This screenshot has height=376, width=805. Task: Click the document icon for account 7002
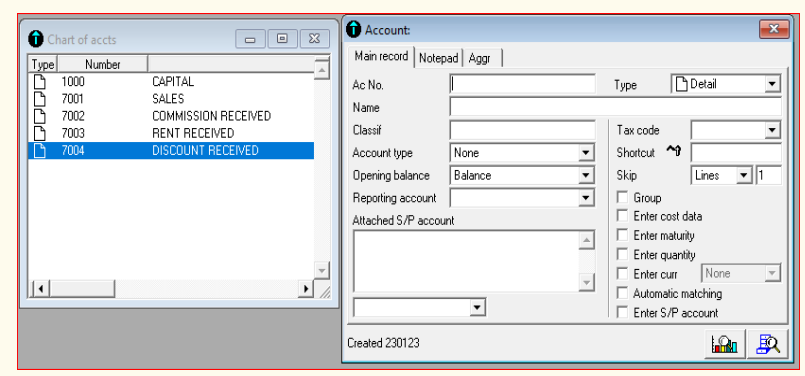point(40,116)
